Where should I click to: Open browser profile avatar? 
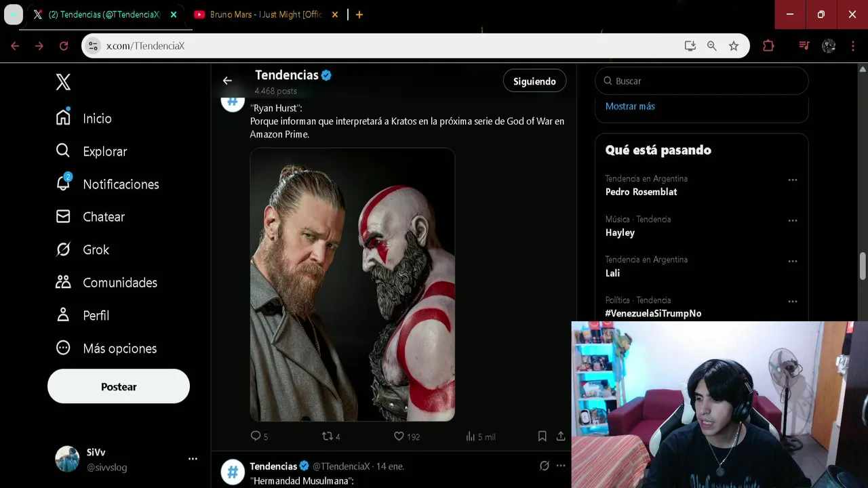pos(829,45)
